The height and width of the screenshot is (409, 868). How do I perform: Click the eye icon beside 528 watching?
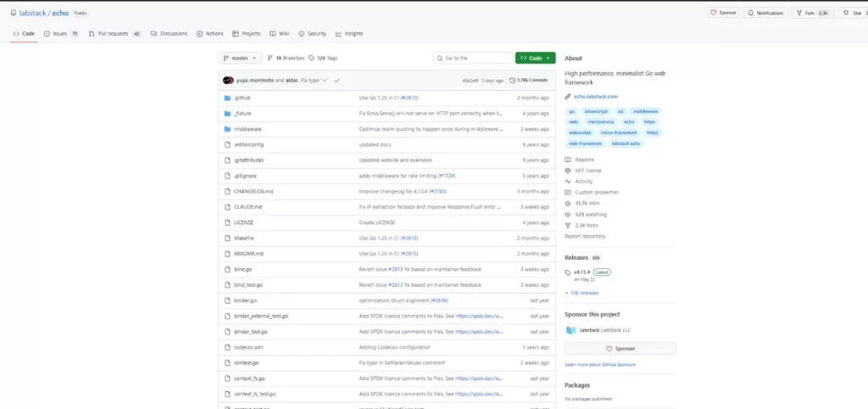568,215
